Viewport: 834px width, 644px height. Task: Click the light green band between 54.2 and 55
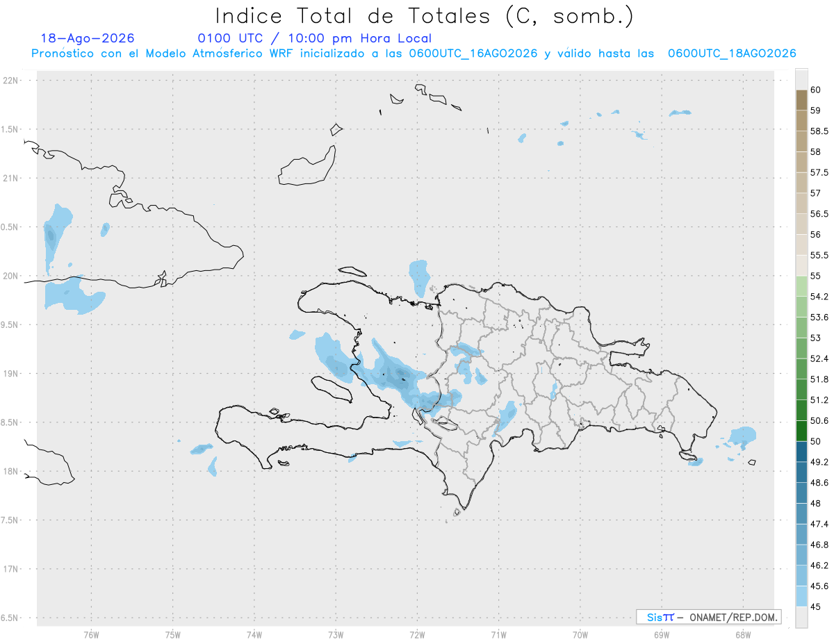[801, 286]
